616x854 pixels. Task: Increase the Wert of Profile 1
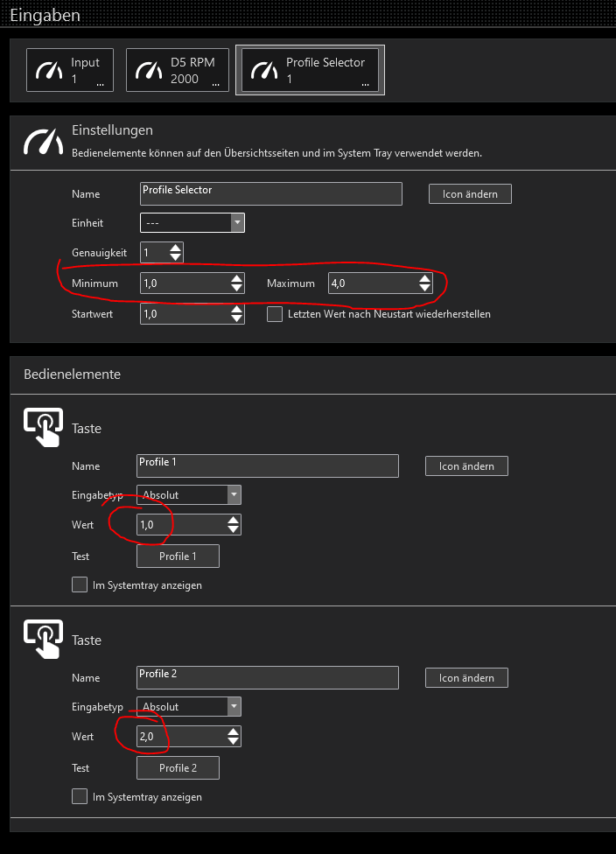coord(233,520)
